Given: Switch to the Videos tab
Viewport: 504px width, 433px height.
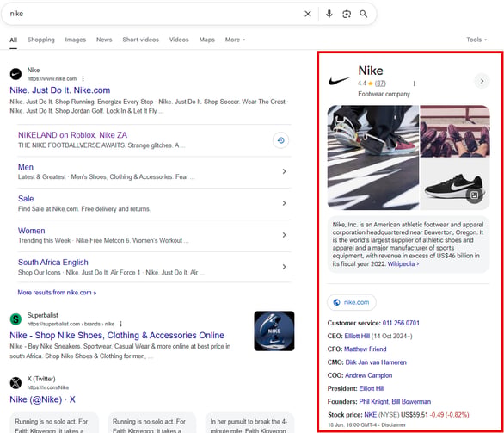Looking at the screenshot, I should 179,40.
